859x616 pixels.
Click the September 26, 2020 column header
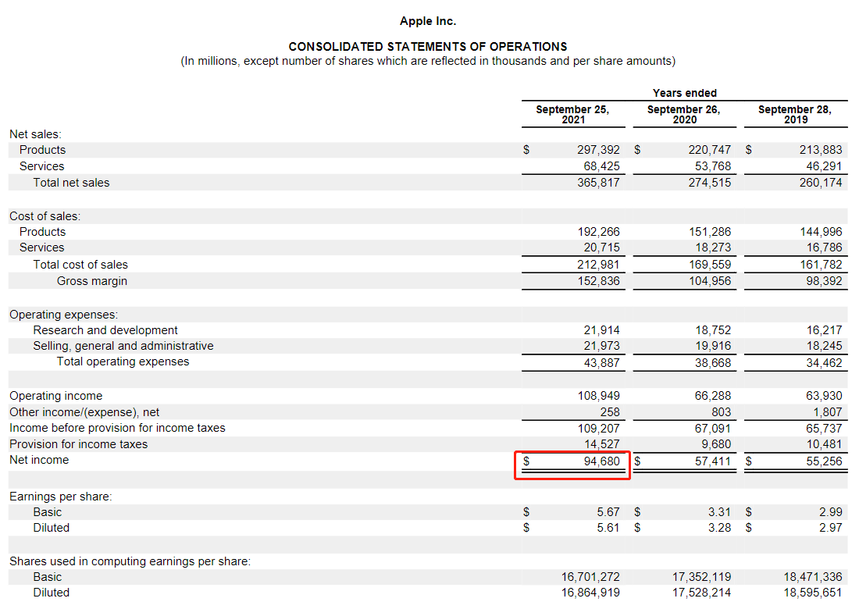[684, 115]
